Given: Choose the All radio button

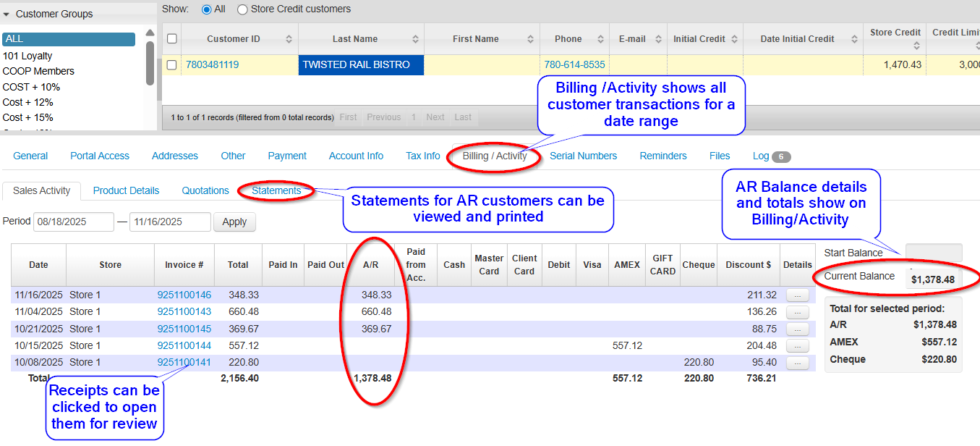Looking at the screenshot, I should pos(207,9).
